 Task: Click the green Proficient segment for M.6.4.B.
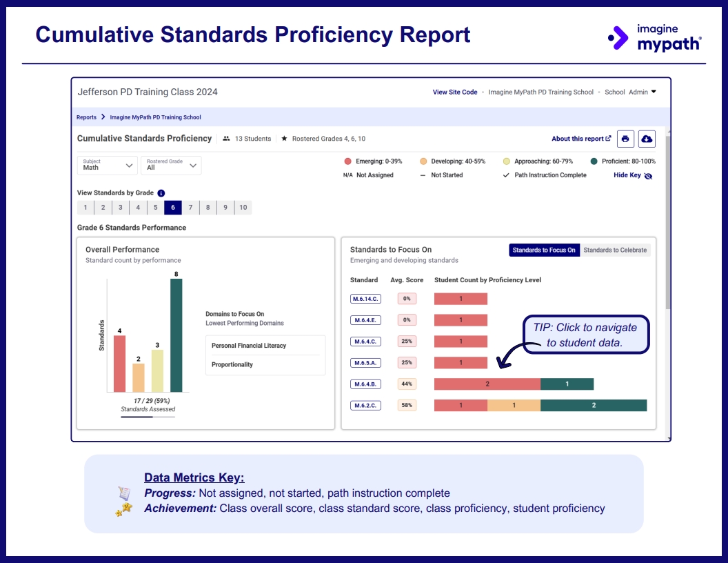[567, 384]
